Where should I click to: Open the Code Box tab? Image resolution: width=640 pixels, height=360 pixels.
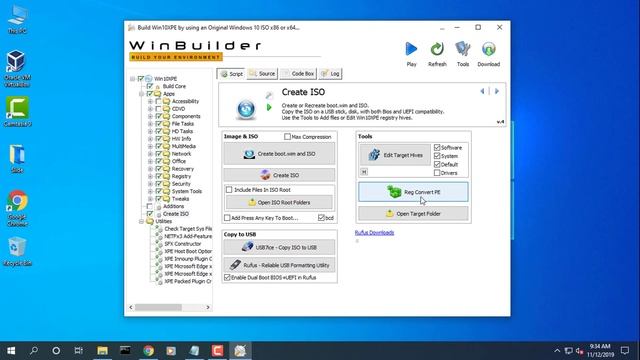298,74
